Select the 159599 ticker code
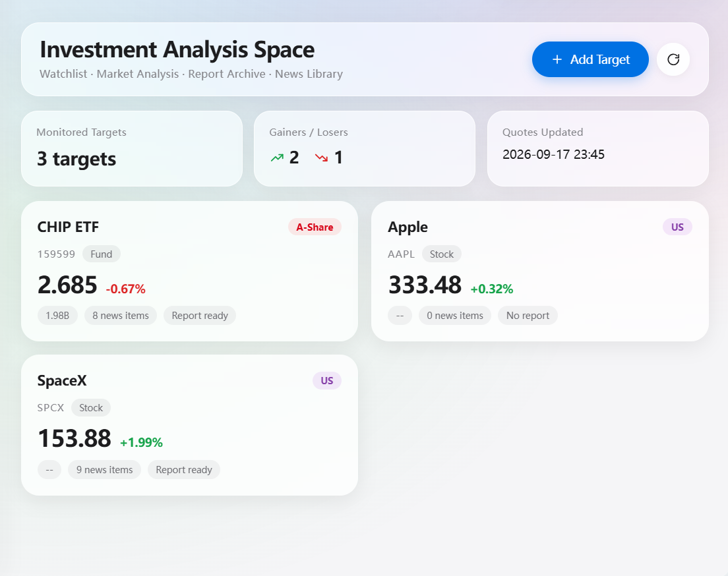 tap(56, 254)
